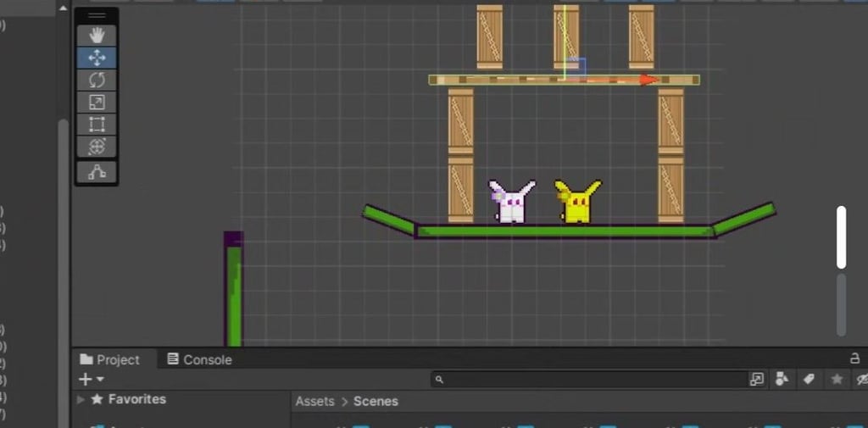Open the Search by Type filter
Viewport: 868px width, 428px height.
click(782, 380)
